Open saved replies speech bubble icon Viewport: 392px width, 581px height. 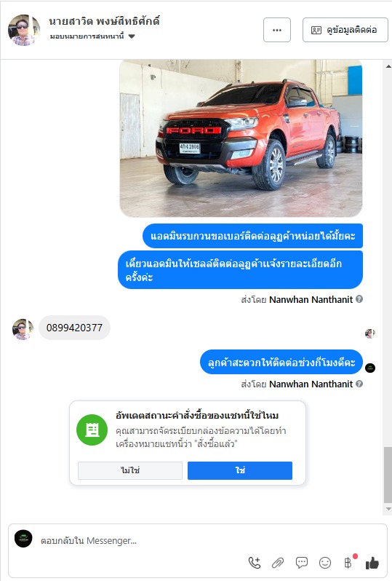(302, 563)
